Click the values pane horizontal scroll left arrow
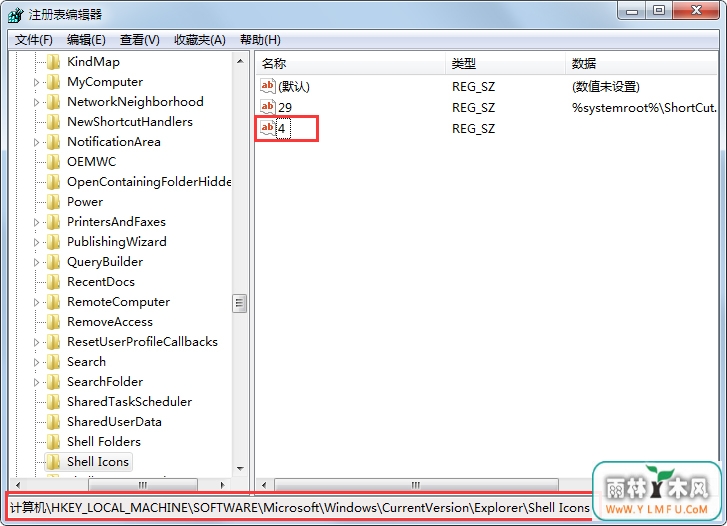This screenshot has width=727, height=526. tap(264, 485)
